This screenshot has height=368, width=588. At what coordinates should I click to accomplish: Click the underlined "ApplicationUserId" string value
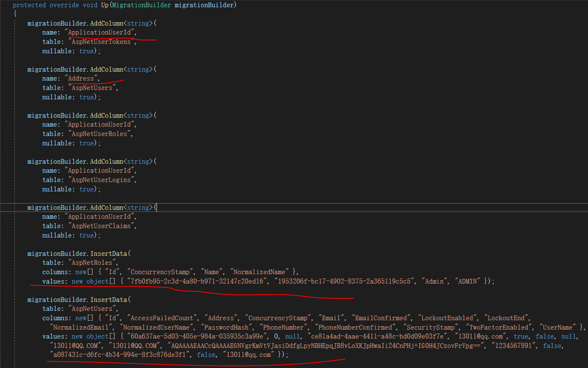pos(100,32)
